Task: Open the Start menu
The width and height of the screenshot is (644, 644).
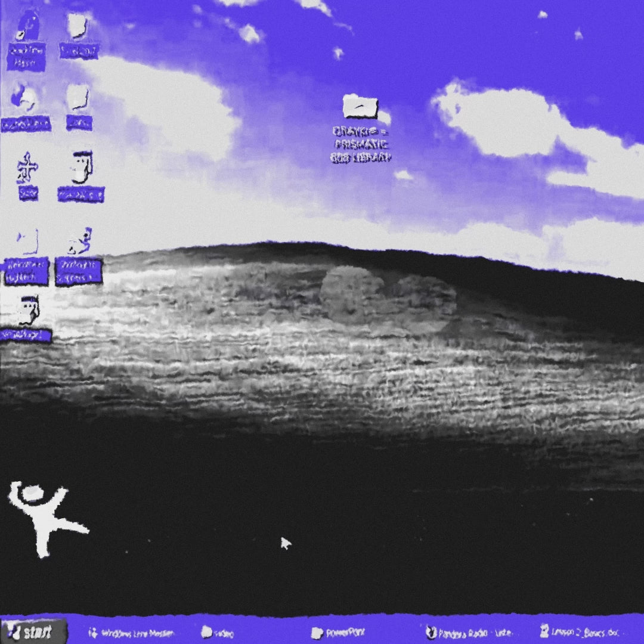Action: (34, 632)
